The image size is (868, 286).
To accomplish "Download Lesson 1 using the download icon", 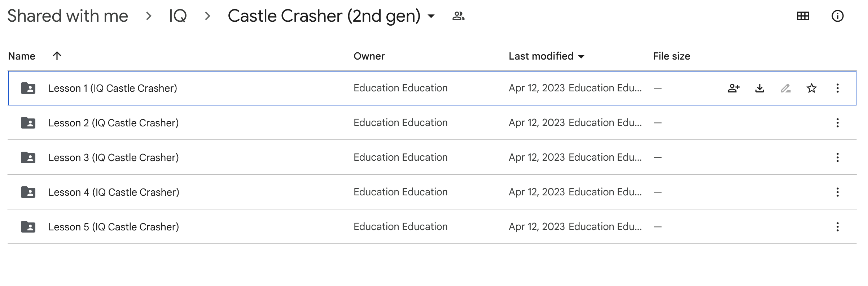I will [x=760, y=88].
